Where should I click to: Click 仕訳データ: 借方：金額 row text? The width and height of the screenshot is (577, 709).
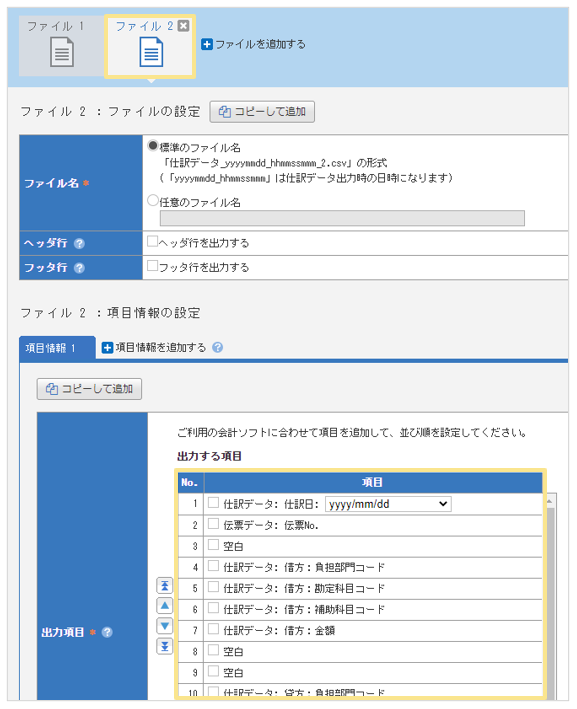279,631
